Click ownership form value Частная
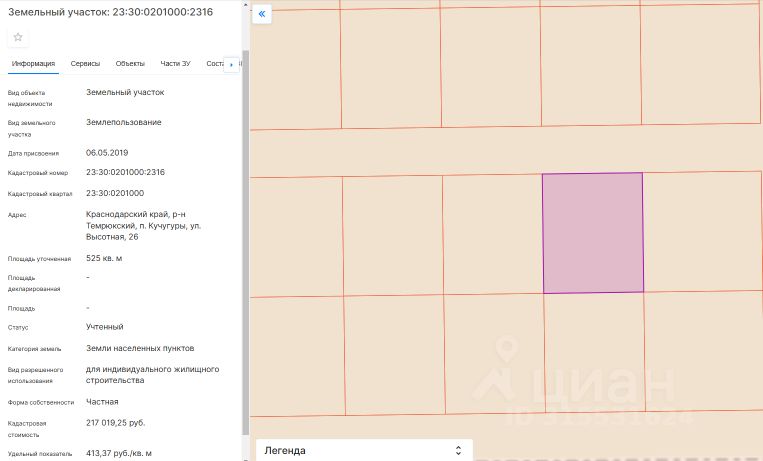 pos(102,402)
